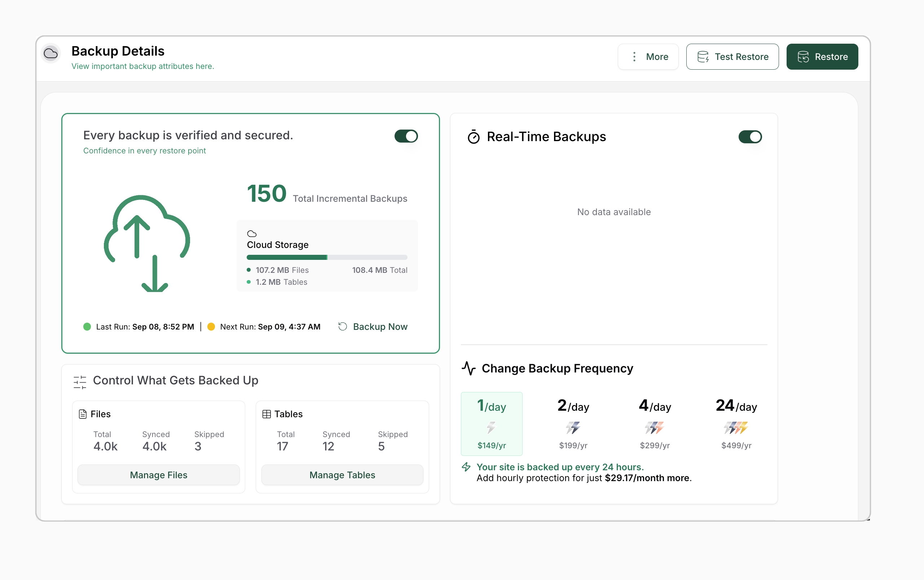Click Backup Now
The width and height of the screenshot is (924, 580).
click(373, 326)
